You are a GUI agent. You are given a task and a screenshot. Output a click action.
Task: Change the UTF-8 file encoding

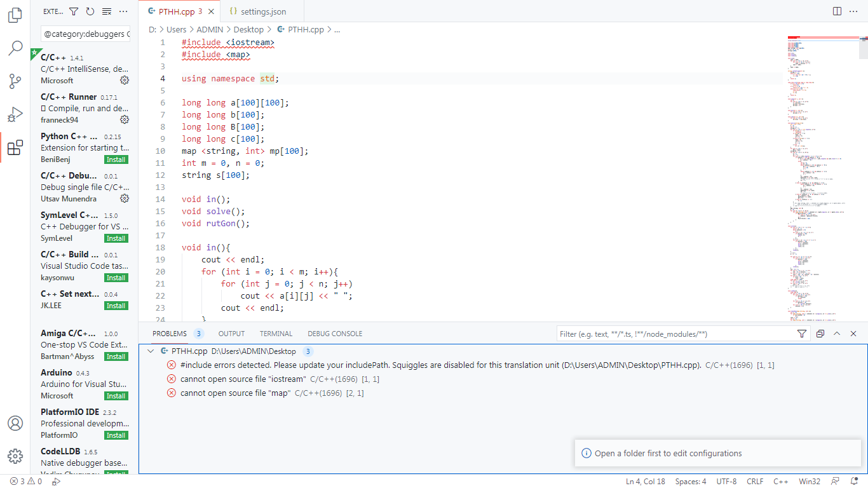[x=726, y=482]
